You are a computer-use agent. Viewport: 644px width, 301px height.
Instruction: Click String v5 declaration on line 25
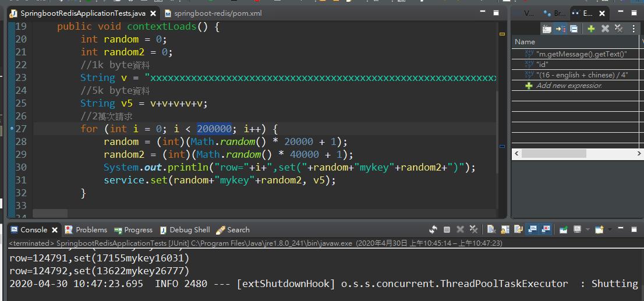[144, 103]
